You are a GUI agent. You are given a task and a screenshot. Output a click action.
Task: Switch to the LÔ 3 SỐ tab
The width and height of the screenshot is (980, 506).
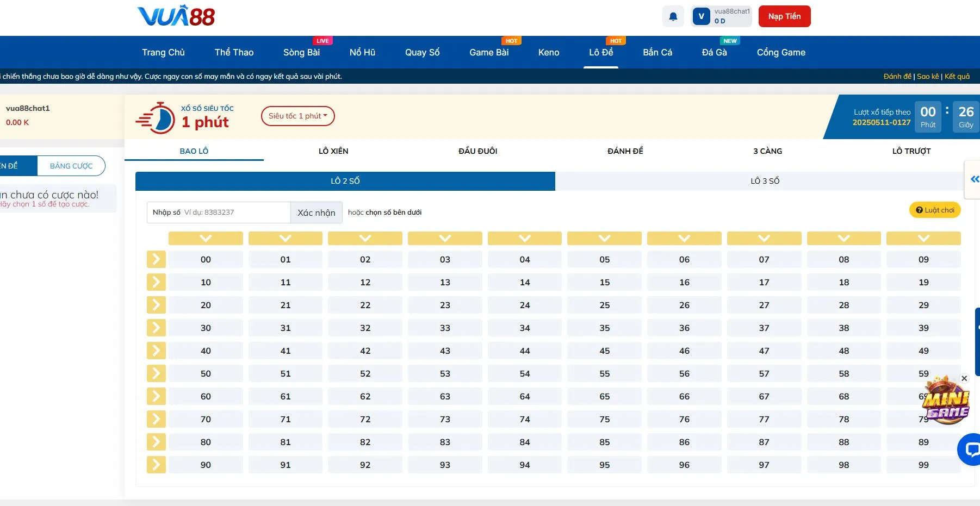(x=765, y=181)
